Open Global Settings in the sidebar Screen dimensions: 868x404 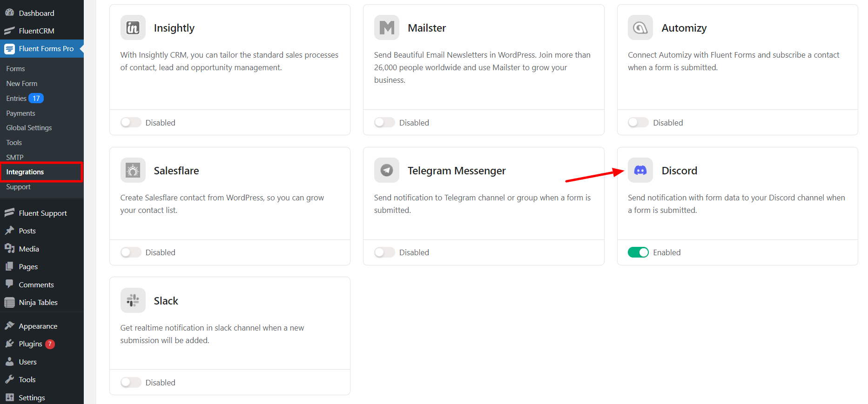29,128
